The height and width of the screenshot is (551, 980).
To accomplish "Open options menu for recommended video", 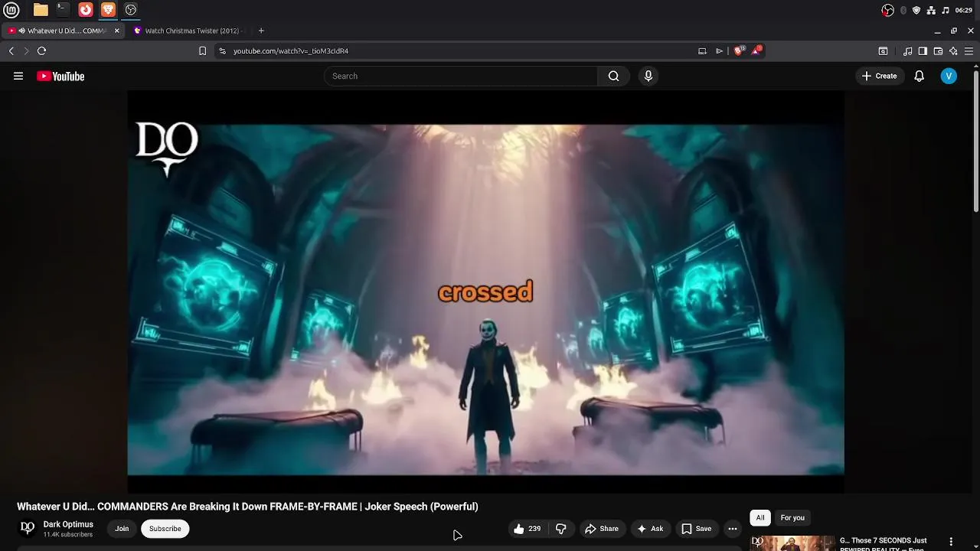I will 951,542.
